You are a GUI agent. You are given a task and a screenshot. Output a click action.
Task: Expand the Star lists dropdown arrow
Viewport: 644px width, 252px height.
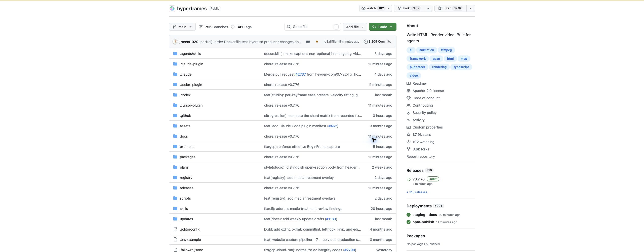(471, 8)
